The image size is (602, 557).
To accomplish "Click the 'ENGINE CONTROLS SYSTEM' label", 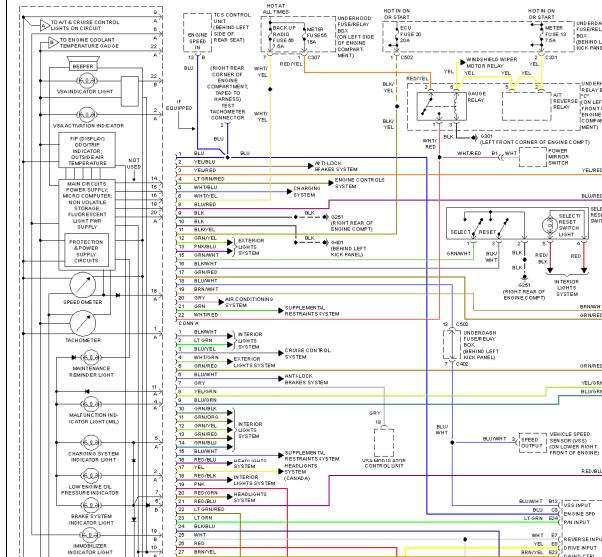I will click(x=359, y=183).
